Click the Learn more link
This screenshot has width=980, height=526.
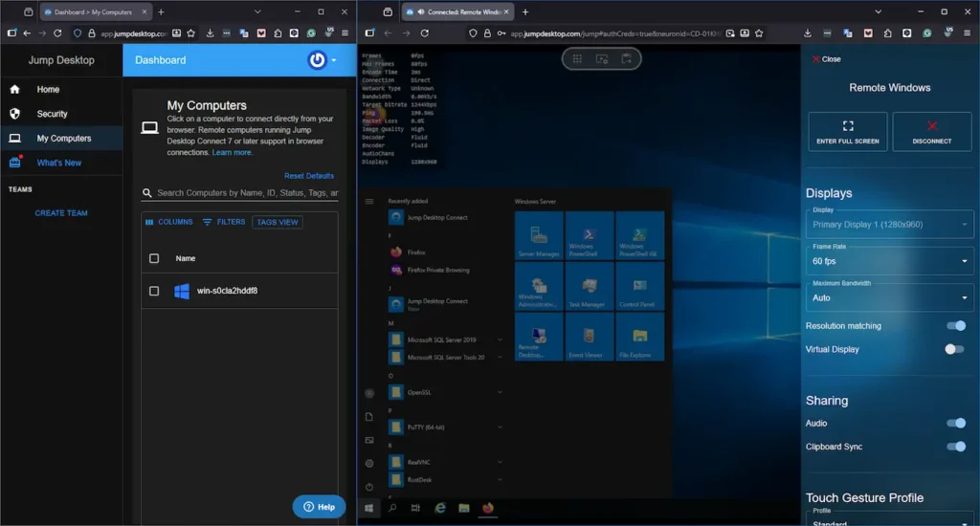coord(232,152)
